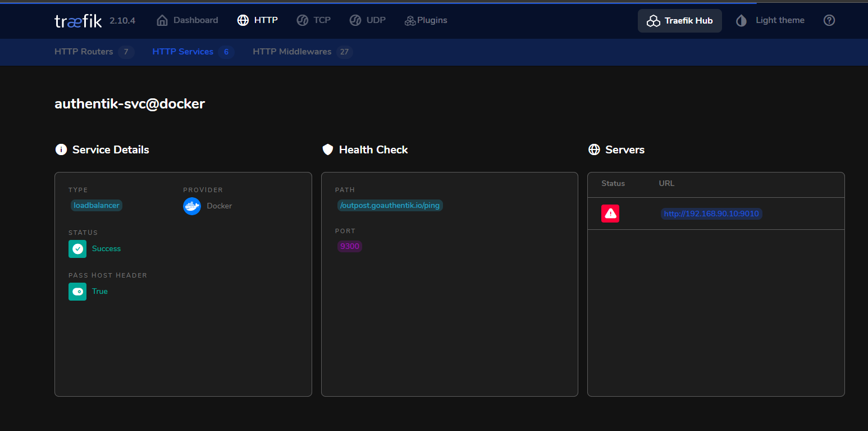
Task: Open the HTTP Middlewares tab
Action: click(293, 51)
